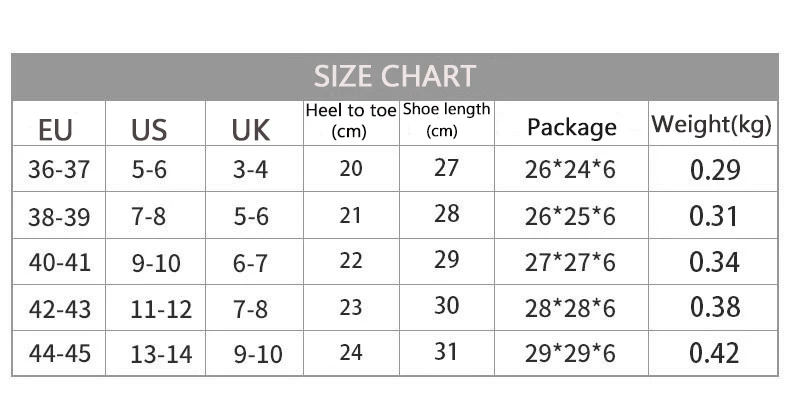The height and width of the screenshot is (408, 790).
Task: Select package size 29*29*6 cell
Action: click(570, 354)
